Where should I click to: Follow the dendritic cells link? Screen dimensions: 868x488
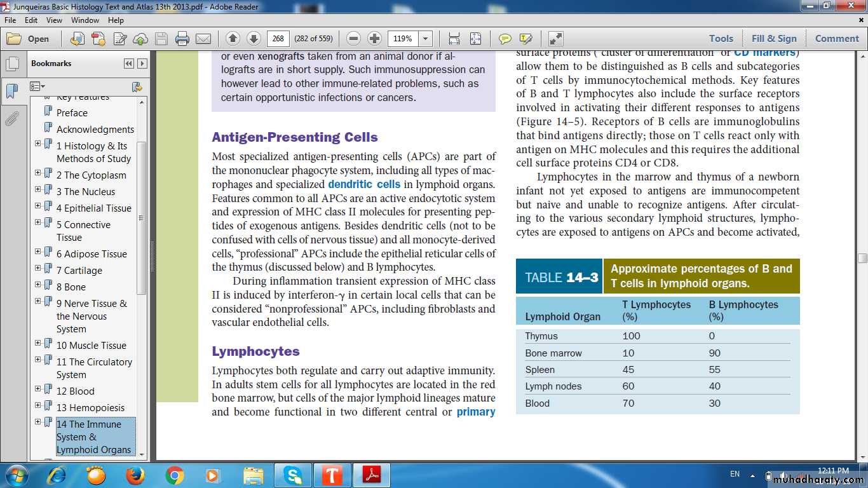pos(364,184)
